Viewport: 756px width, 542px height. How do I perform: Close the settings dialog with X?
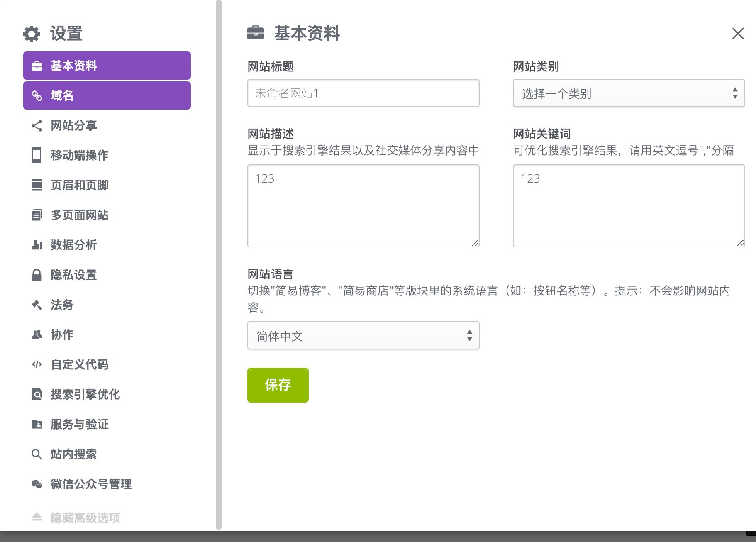tap(738, 34)
